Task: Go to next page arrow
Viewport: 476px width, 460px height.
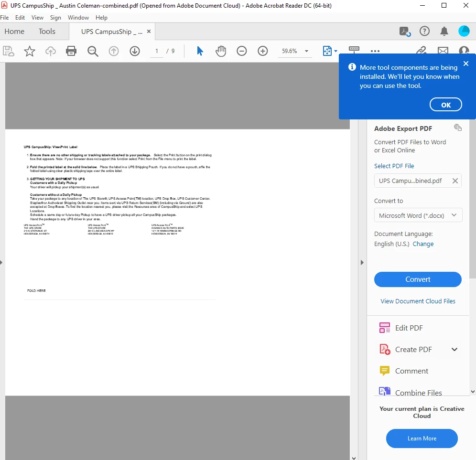Action: coord(134,51)
